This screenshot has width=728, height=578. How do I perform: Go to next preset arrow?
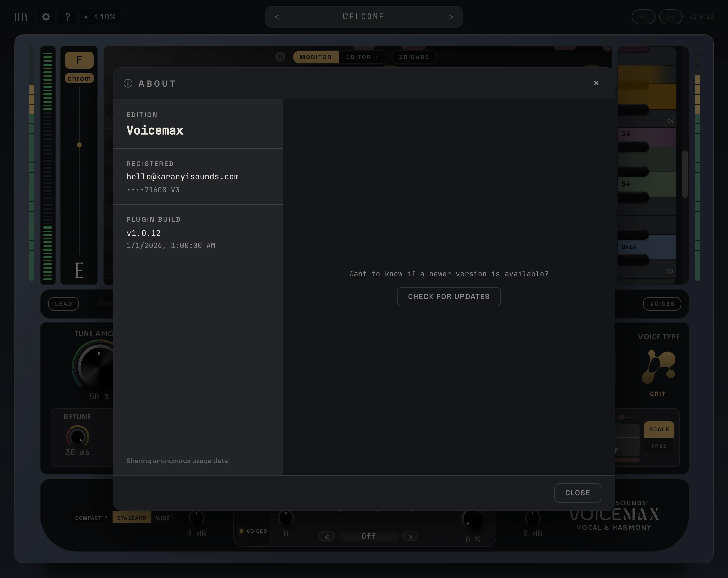(x=451, y=17)
